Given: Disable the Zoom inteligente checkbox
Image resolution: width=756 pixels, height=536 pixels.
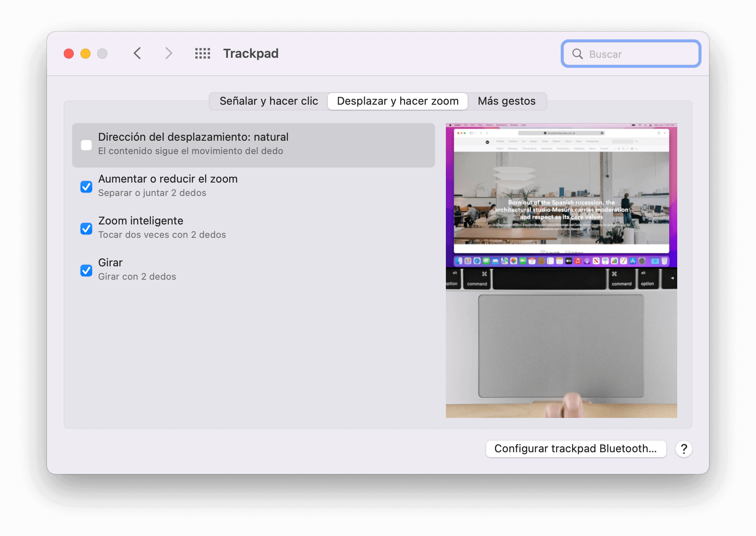Looking at the screenshot, I should (x=86, y=229).
